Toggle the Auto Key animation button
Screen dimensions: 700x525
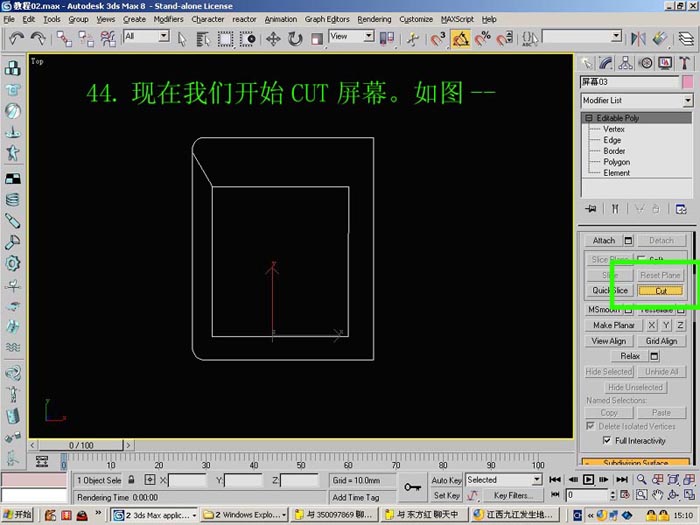446,480
